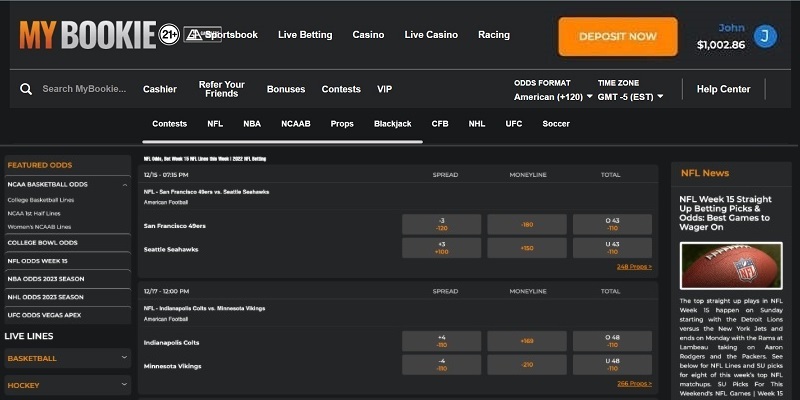800x400 pixels.
Task: Click the search magnifier icon
Action: tap(26, 89)
